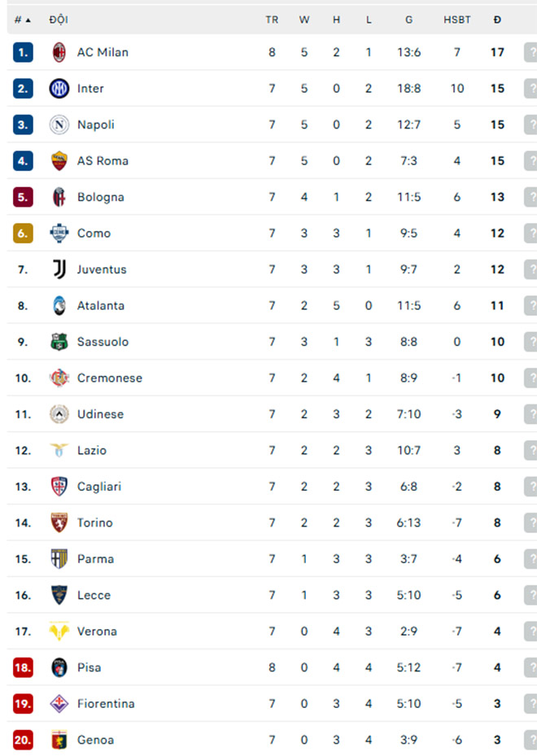Image resolution: width=537 pixels, height=756 pixels.
Task: Click the Torino bull logo
Action: click(59, 522)
